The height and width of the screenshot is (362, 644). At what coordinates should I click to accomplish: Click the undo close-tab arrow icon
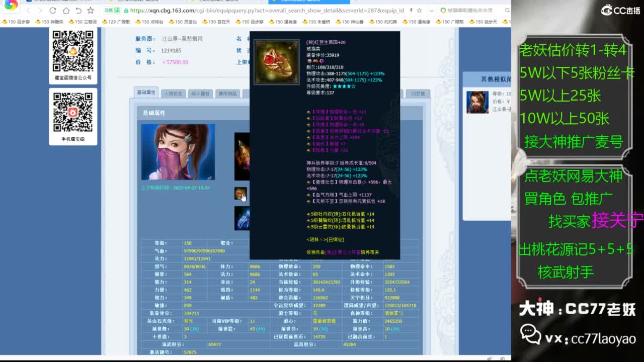78,11
